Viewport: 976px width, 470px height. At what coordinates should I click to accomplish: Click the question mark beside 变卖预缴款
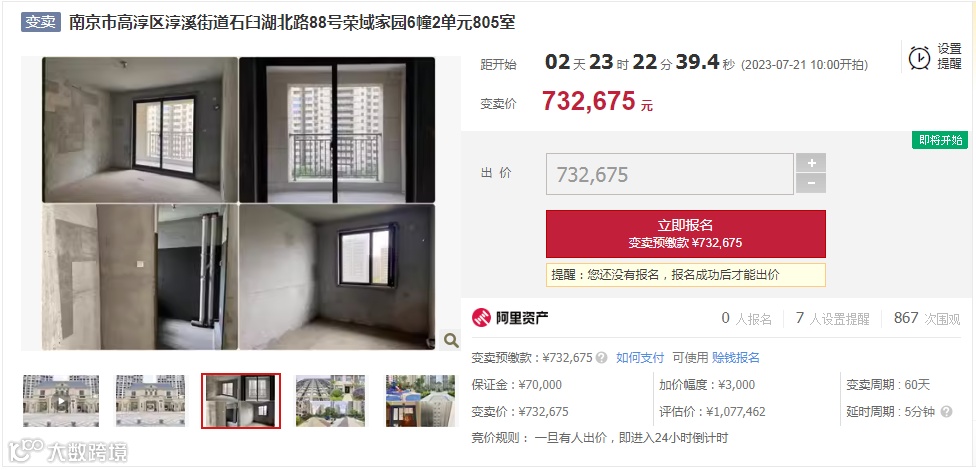point(601,358)
